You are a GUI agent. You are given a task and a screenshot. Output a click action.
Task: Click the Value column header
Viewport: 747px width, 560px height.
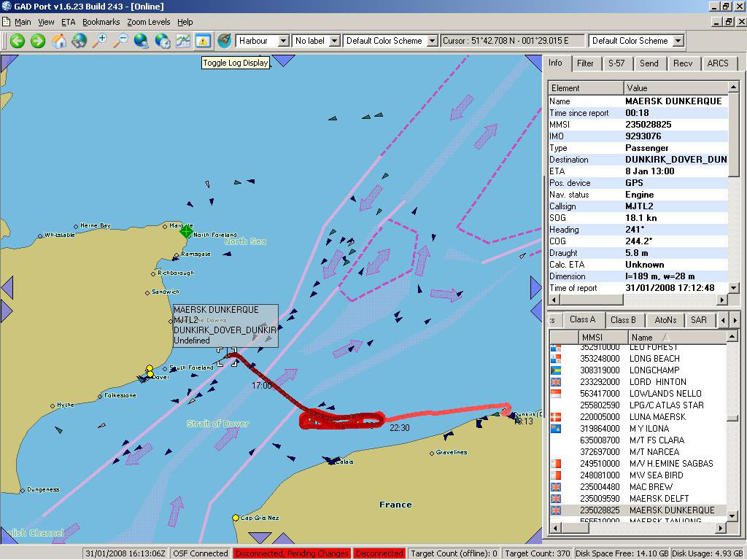[x=676, y=88]
